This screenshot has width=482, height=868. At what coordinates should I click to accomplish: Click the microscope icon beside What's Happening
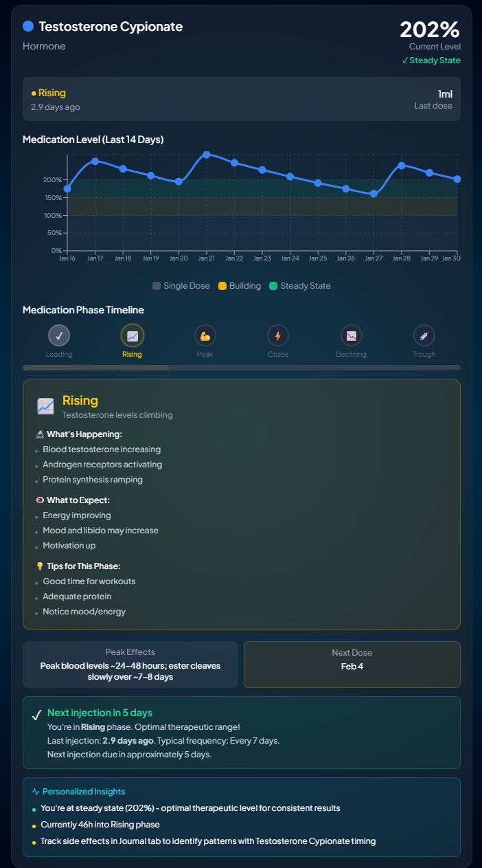40,434
